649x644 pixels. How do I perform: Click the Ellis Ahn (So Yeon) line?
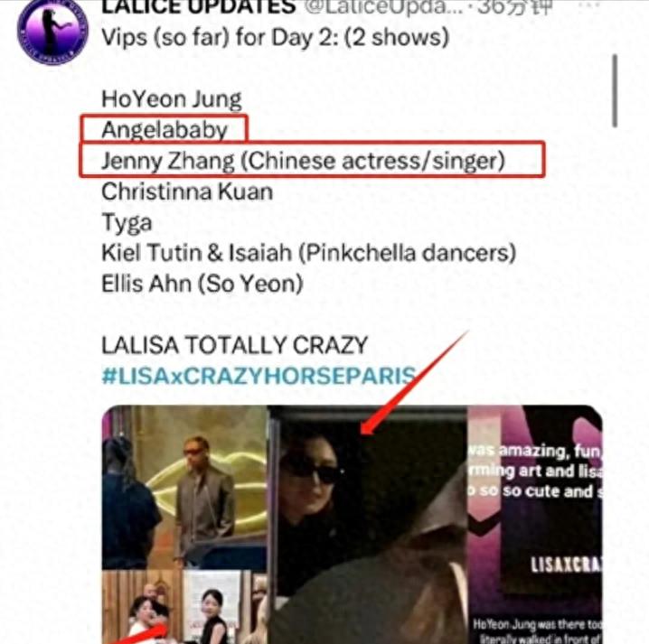point(202,284)
